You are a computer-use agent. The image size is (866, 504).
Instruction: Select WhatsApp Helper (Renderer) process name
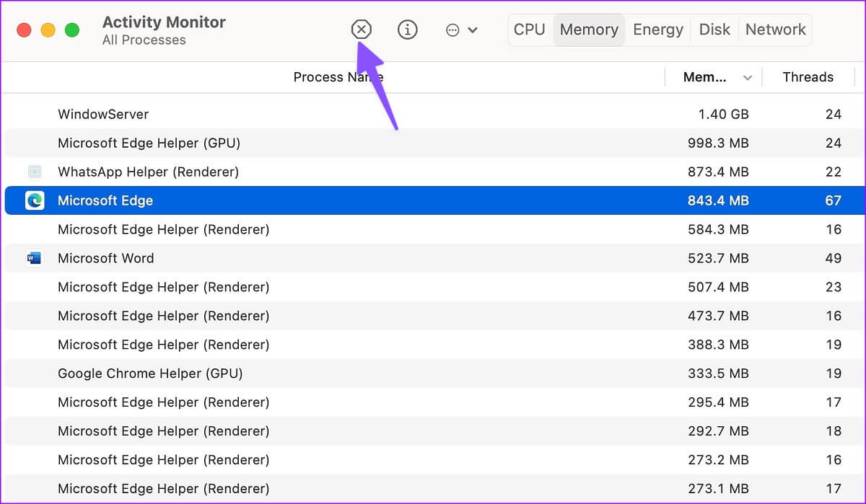(148, 172)
